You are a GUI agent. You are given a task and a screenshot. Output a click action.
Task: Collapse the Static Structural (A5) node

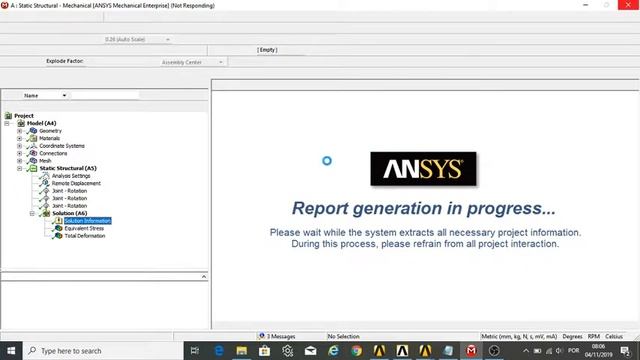click(x=20, y=168)
